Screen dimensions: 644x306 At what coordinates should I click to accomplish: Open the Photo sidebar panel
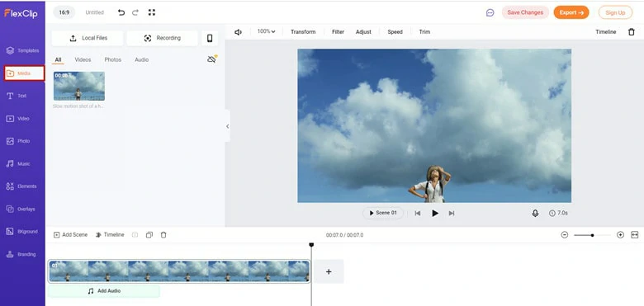click(x=18, y=141)
